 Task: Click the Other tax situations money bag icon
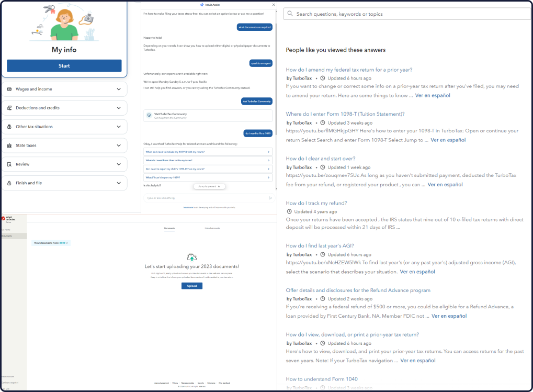point(9,127)
